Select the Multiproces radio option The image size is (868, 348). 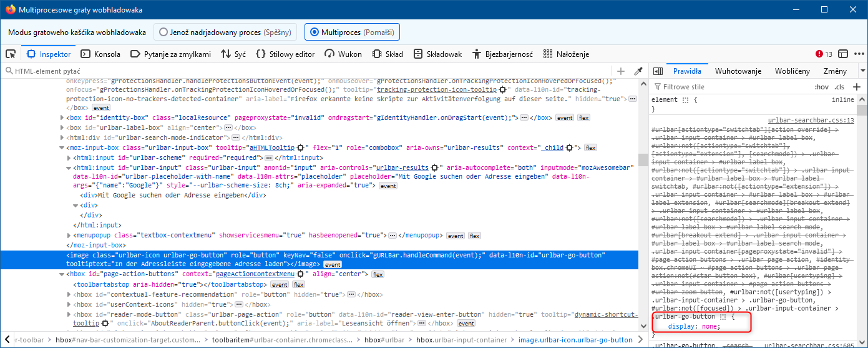click(314, 32)
